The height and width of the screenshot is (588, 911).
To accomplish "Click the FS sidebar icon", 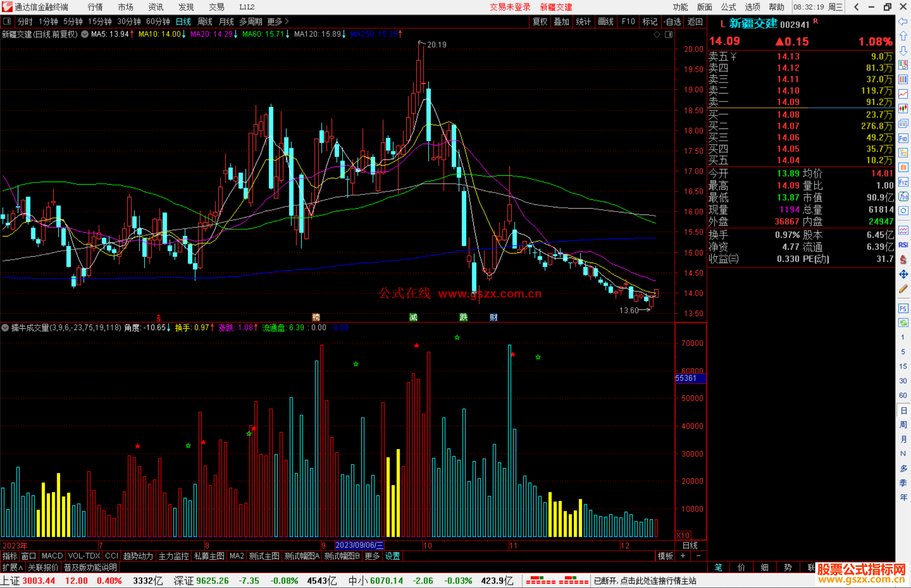I will coord(903,309).
